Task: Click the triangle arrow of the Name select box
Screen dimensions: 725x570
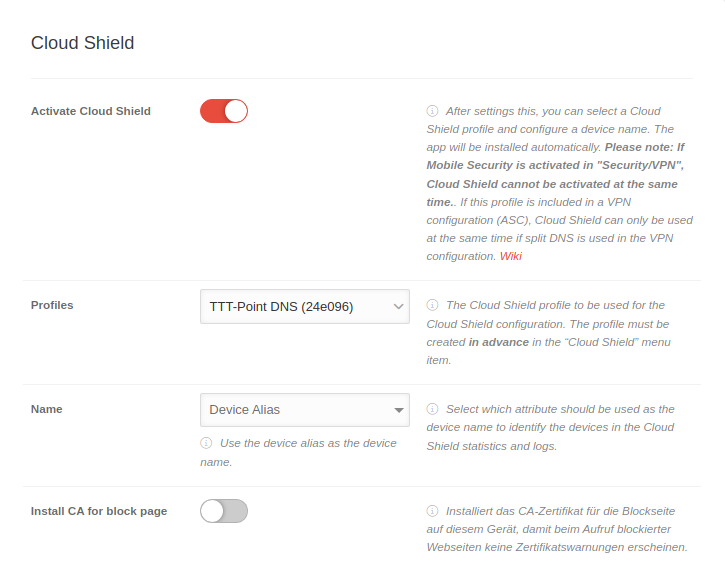Action: [399, 410]
